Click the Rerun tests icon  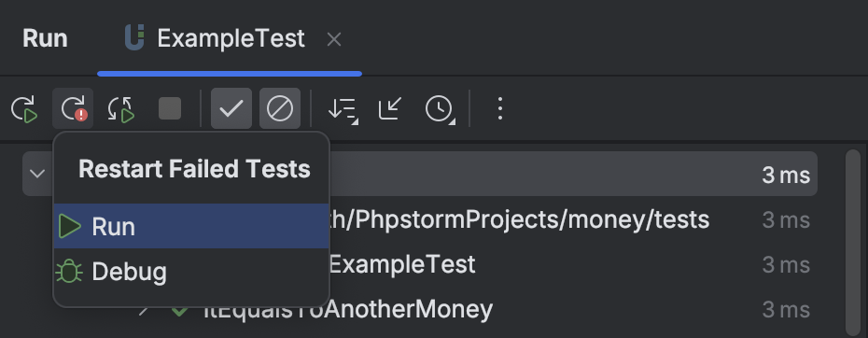(x=24, y=108)
